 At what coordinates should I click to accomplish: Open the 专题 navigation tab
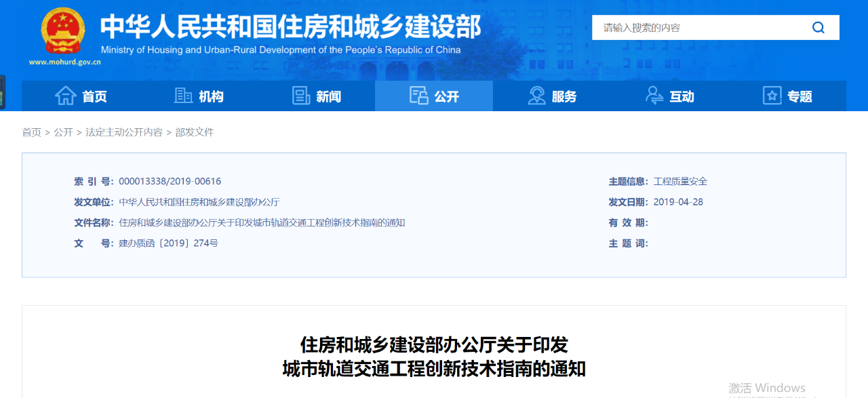(787, 96)
